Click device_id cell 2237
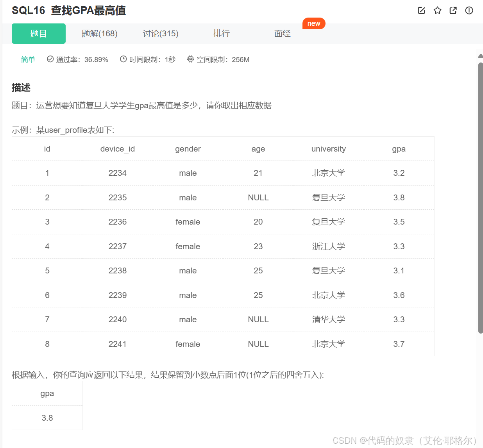The height and width of the screenshot is (448, 483). 118,246
